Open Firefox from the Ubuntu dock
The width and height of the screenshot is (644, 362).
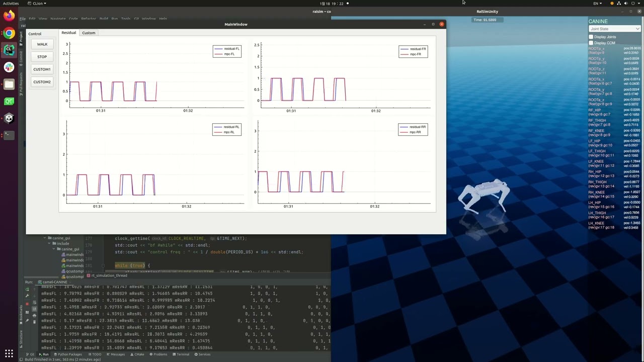click(x=9, y=16)
